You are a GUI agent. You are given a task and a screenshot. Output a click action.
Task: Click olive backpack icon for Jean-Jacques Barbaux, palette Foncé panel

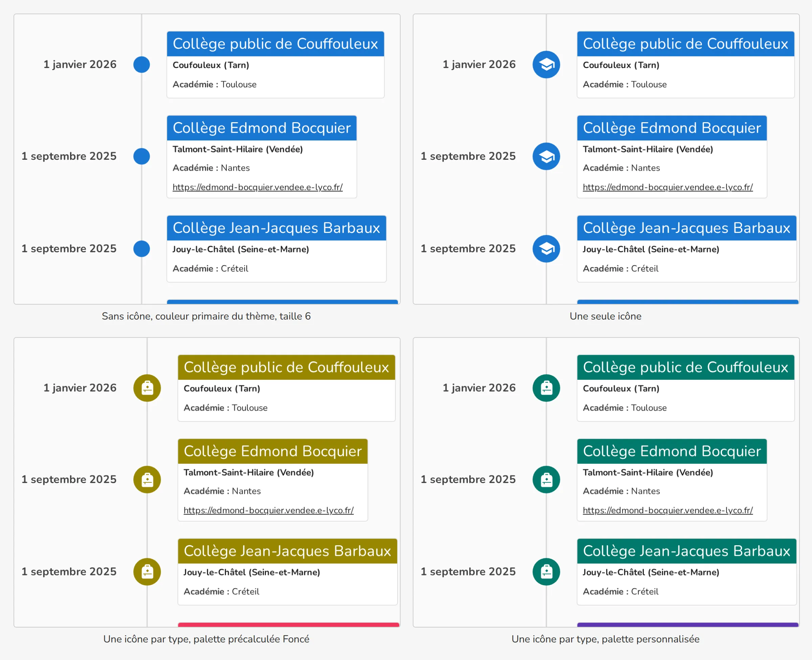coord(147,571)
